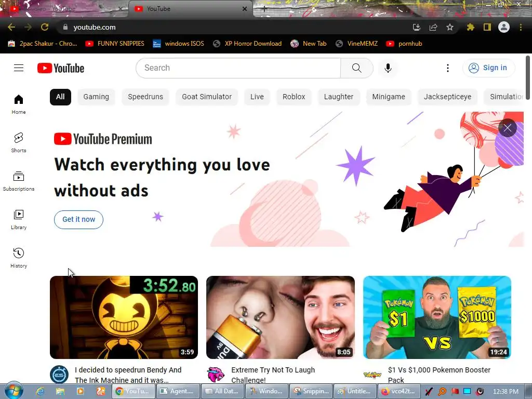Click the youtube.com address bar
Screen dimensions: 532x399
click(234, 27)
